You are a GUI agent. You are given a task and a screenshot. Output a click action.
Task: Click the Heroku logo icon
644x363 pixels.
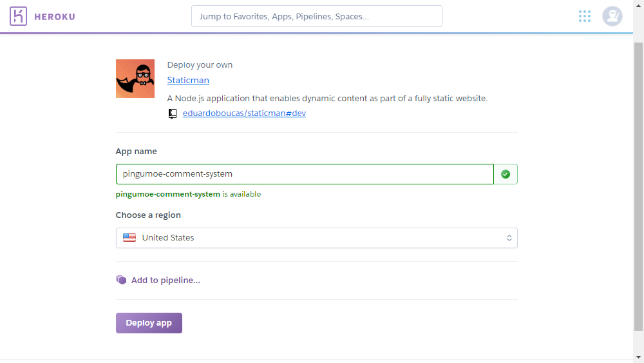point(18,16)
